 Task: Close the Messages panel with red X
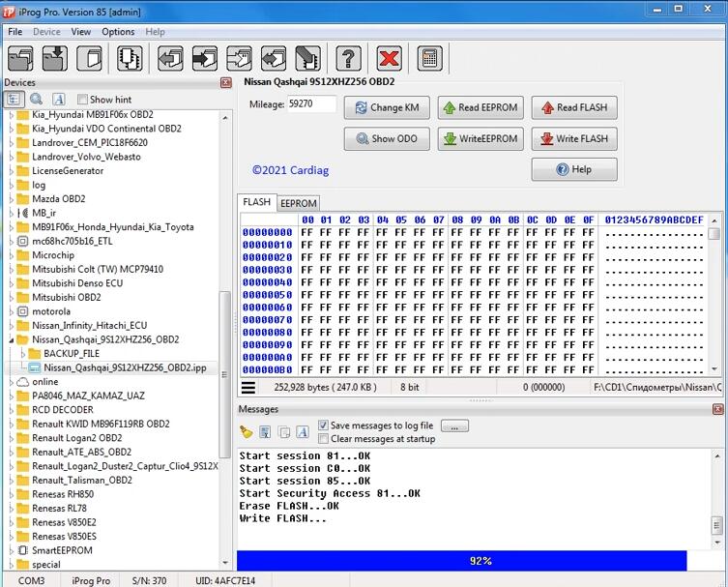pos(717,409)
